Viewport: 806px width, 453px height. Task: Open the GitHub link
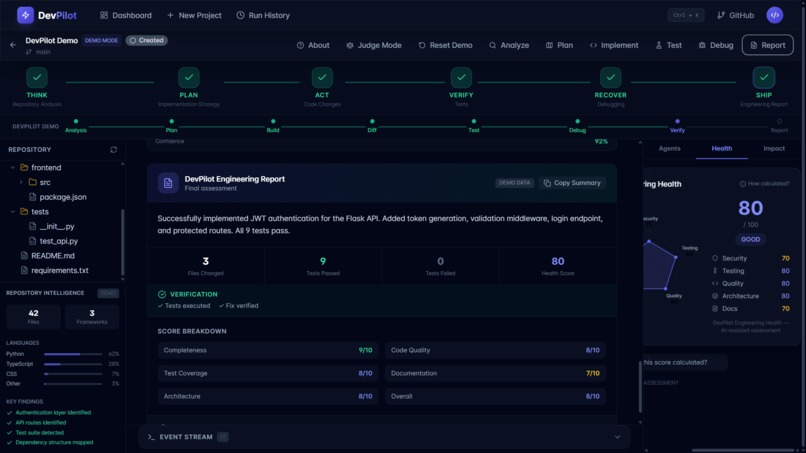tap(736, 15)
